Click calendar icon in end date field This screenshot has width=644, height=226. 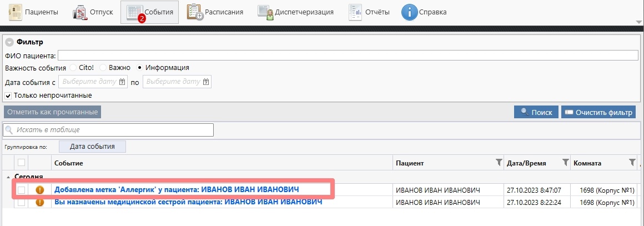click(206, 82)
